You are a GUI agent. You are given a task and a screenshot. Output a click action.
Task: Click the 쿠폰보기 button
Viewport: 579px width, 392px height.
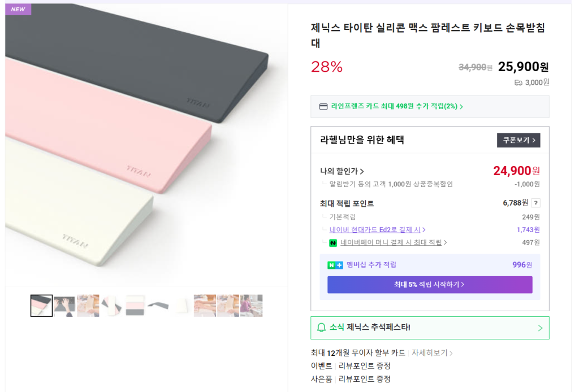[x=518, y=140]
